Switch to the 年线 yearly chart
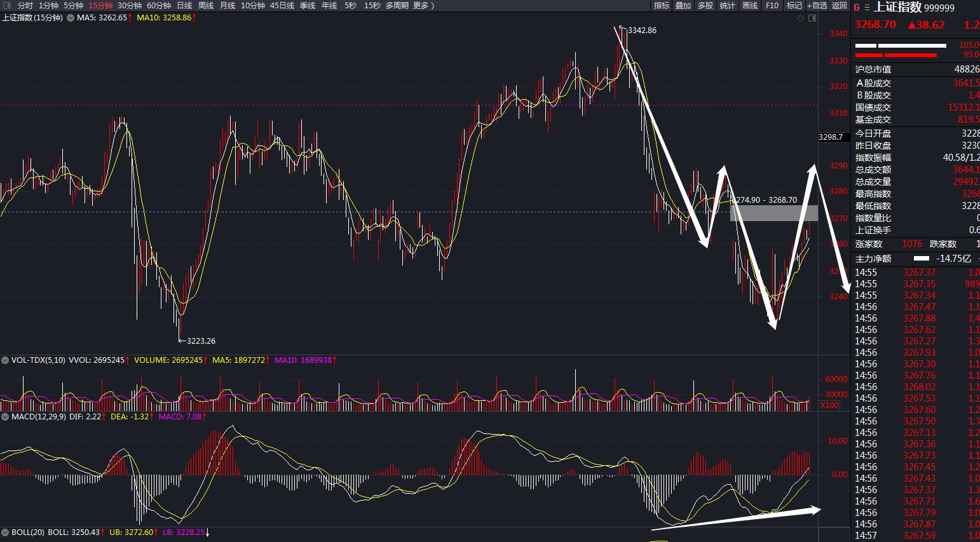 point(329,5)
